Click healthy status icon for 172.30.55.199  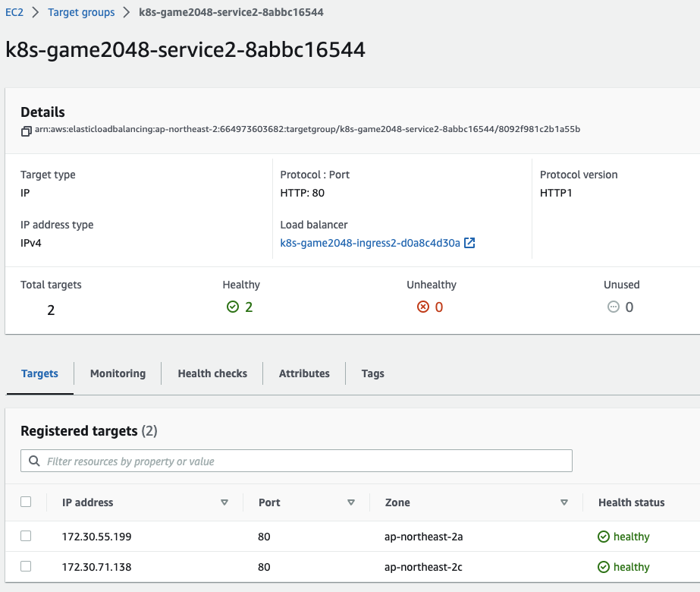[x=603, y=537]
